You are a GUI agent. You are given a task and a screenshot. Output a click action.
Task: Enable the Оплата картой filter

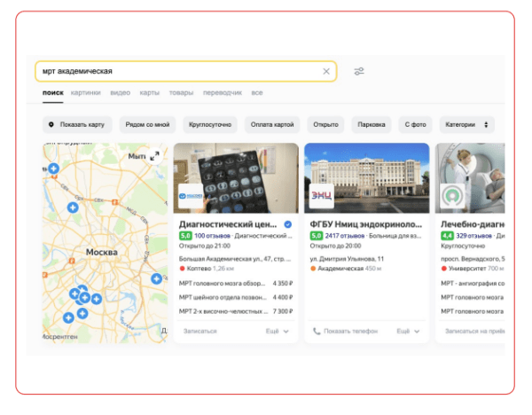pos(273,125)
